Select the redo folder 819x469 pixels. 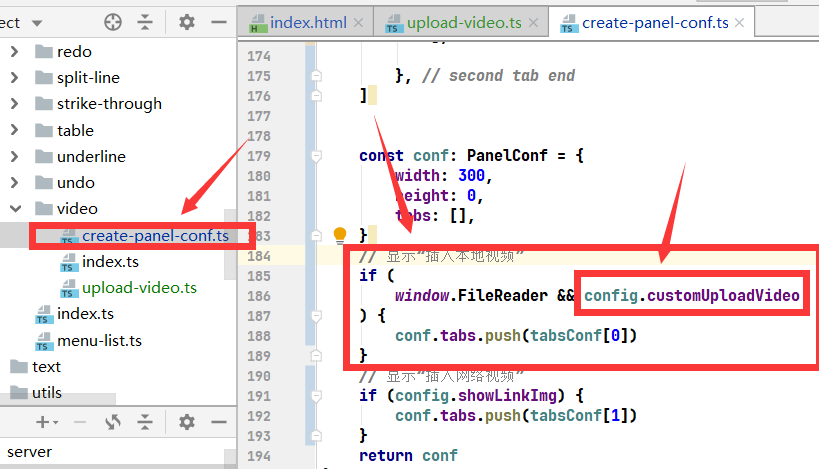click(63, 51)
